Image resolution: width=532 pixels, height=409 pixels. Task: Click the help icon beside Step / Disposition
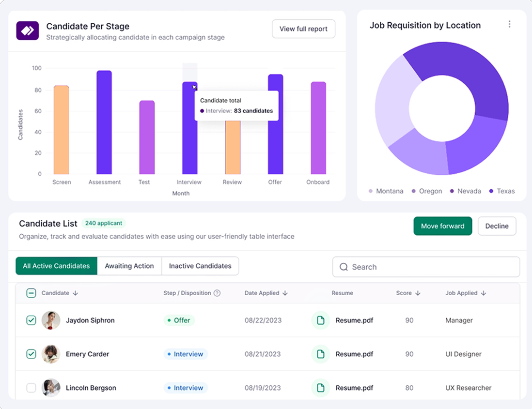(x=217, y=293)
